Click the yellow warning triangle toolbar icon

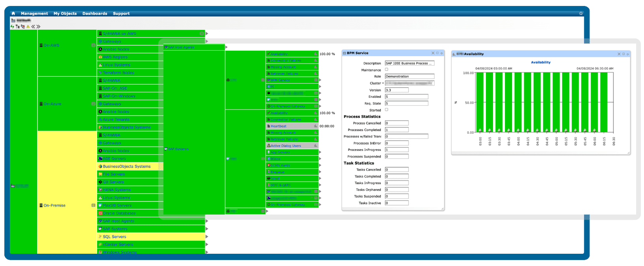click(x=28, y=27)
